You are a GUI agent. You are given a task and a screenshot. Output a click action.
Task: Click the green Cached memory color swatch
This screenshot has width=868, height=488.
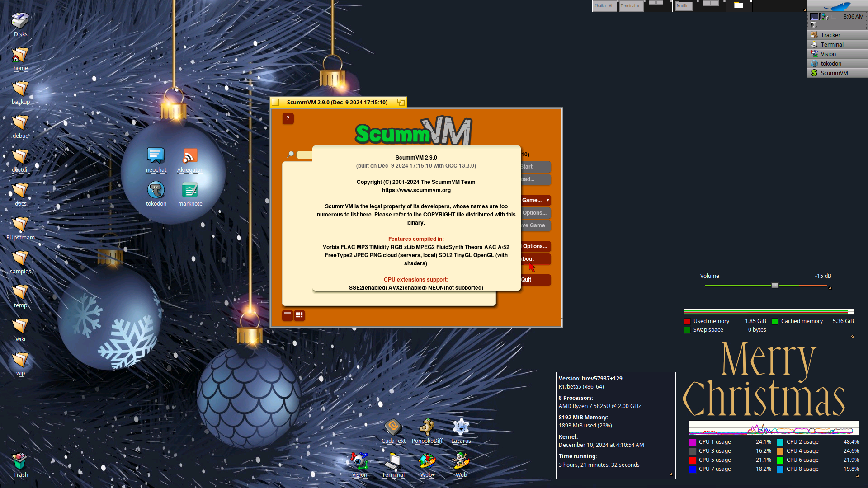pos(775,322)
